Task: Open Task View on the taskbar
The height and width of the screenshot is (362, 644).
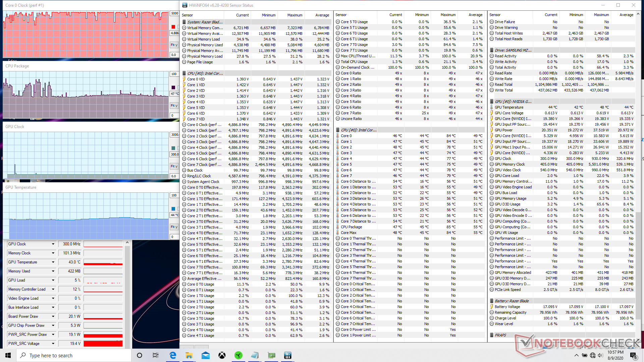Action: coord(155,355)
